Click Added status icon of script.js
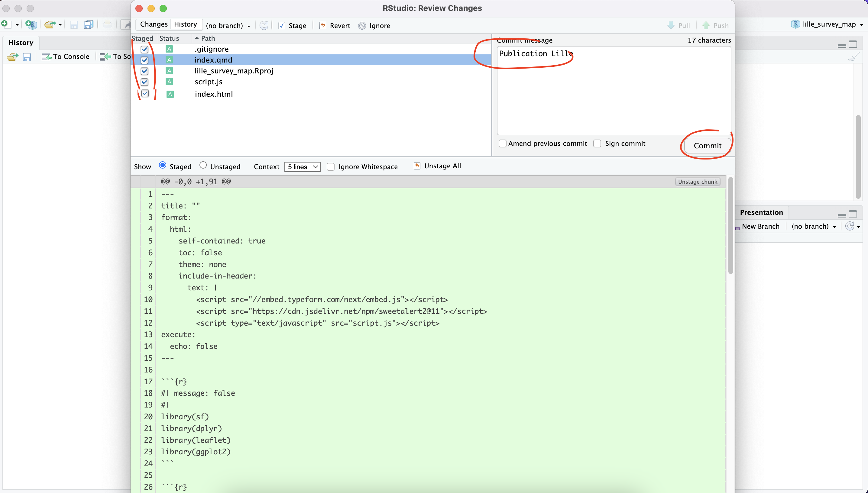868x493 pixels. 169,82
